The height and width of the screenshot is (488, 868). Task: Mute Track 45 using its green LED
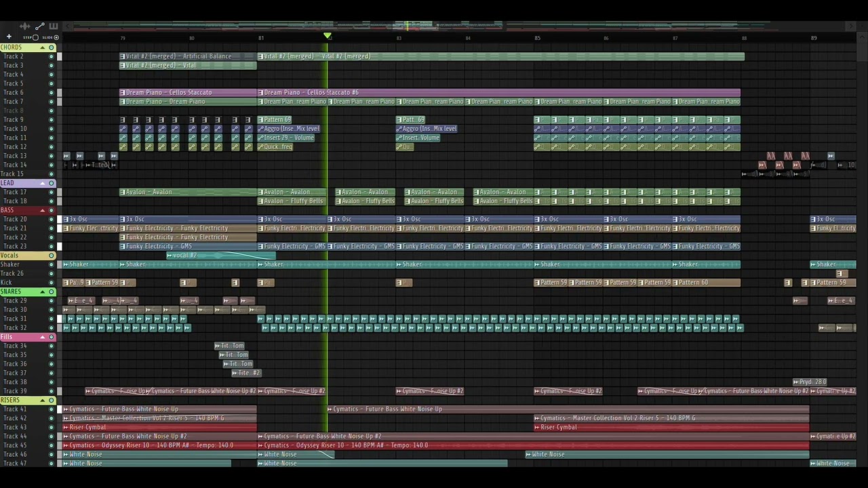51,445
